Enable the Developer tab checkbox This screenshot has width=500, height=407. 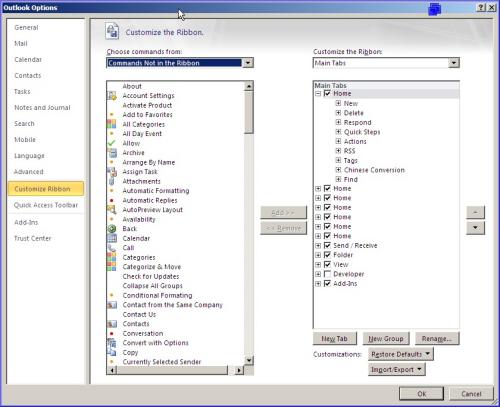tap(327, 274)
